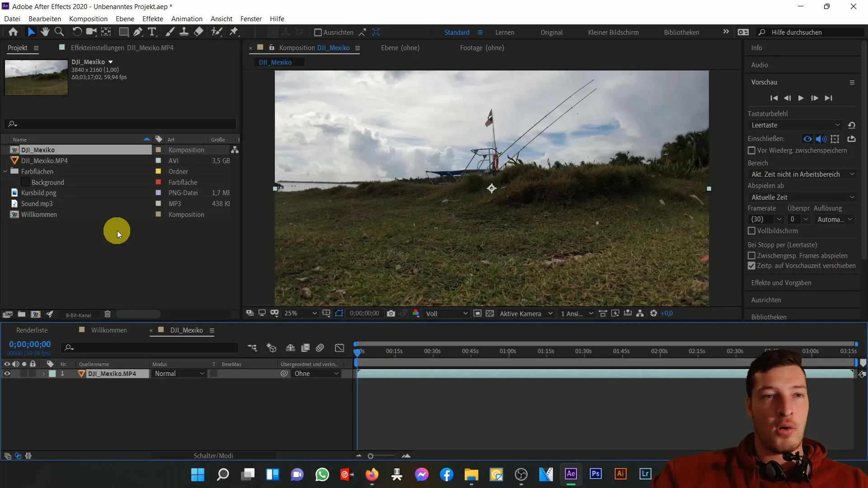
Task: Delete selected project item with trash icon
Action: tap(108, 314)
